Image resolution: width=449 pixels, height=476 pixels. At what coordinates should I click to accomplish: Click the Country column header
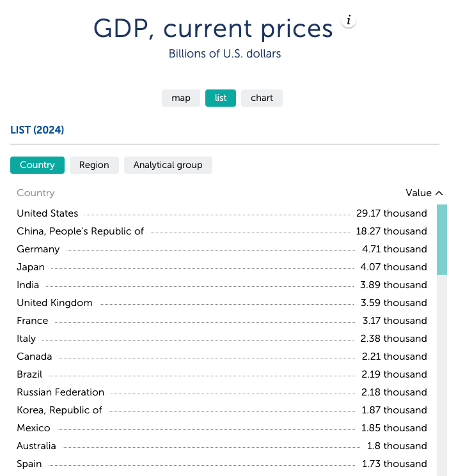(36, 193)
